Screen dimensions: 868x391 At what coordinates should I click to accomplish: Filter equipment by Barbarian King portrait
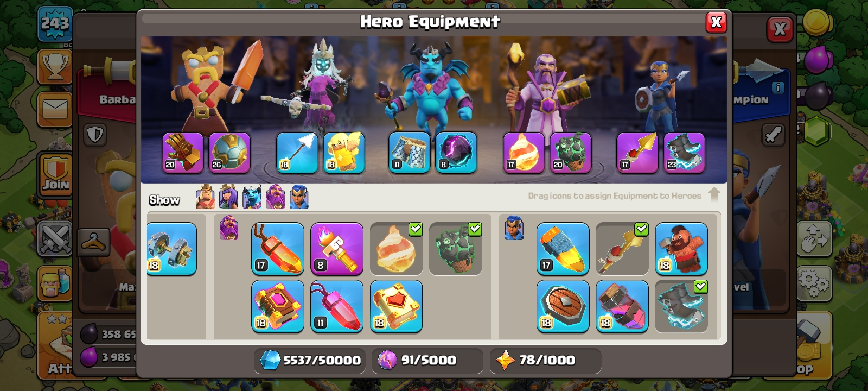(205, 197)
